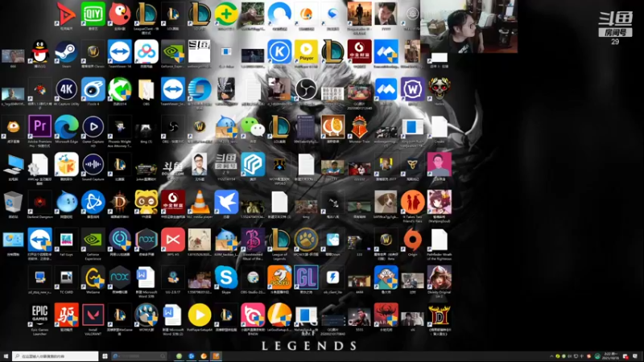Select the PotPlayerSetup64 yellow play icon
The height and width of the screenshot is (362, 644).
pos(199,317)
